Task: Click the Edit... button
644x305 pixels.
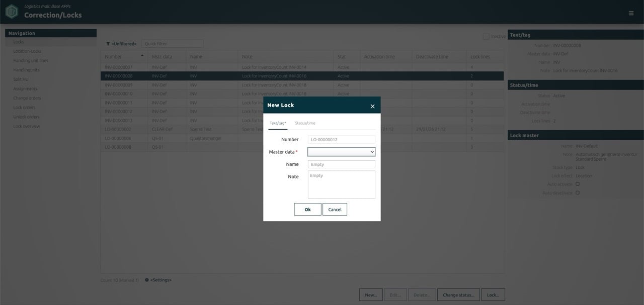Action: tap(395, 294)
